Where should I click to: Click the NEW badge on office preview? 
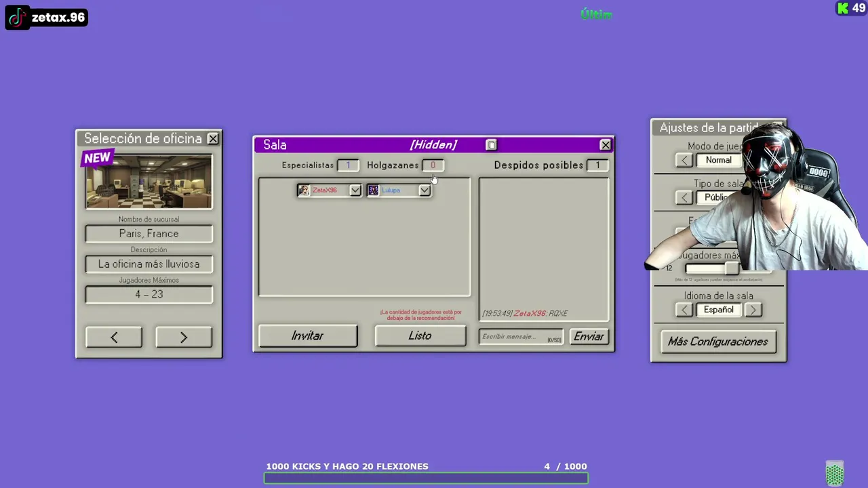97,159
